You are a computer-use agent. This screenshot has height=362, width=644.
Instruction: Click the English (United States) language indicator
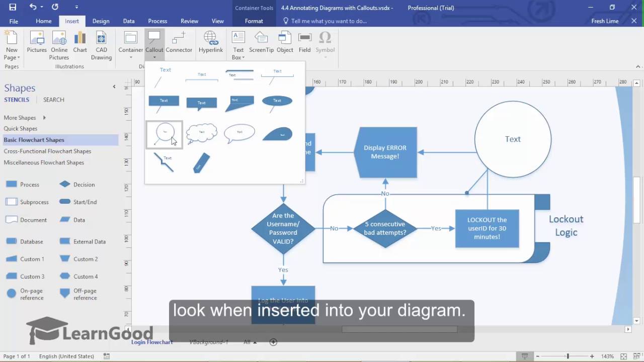[66, 356]
